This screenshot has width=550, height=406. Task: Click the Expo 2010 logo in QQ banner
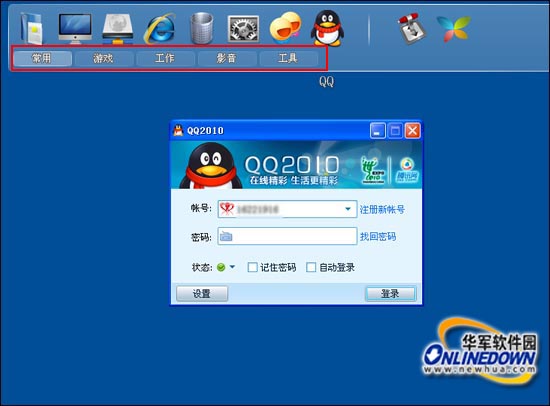373,170
